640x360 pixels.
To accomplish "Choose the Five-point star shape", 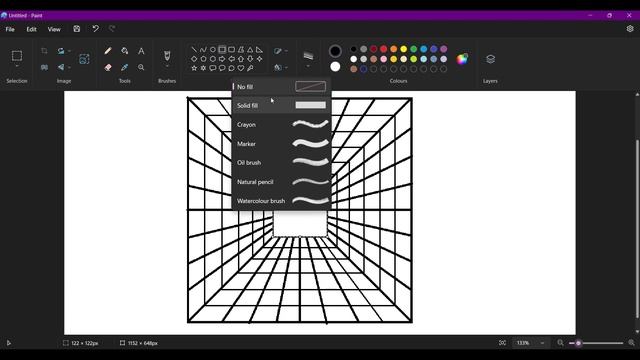I will click(x=194, y=68).
